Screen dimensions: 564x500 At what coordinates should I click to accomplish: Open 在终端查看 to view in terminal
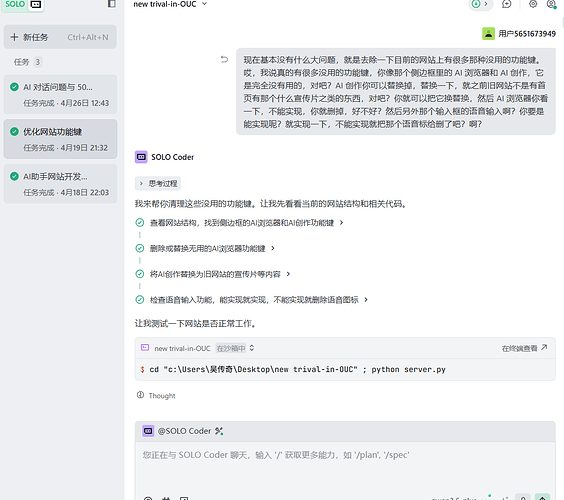tap(524, 348)
